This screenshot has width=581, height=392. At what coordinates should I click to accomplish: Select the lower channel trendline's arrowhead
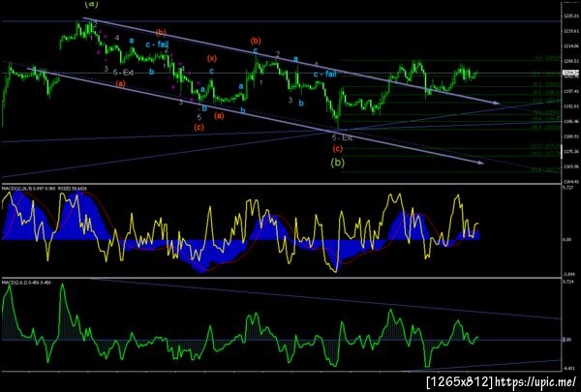tap(480, 163)
